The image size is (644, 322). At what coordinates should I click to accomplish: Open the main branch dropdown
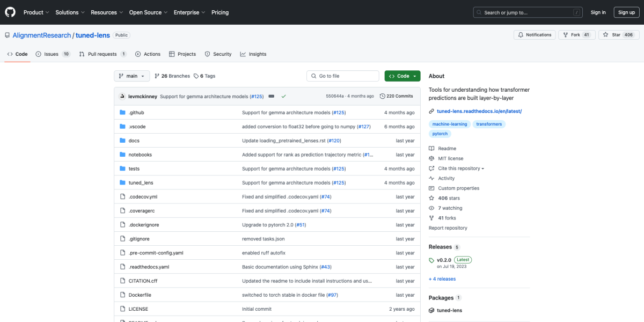point(131,76)
